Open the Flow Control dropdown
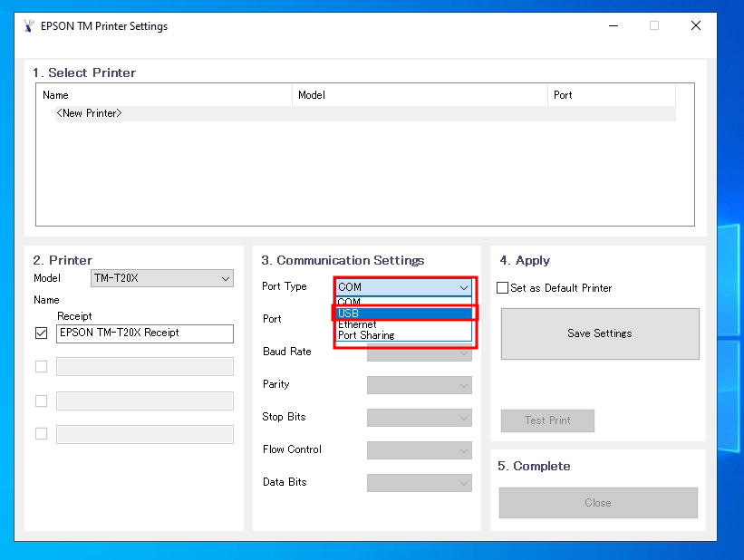744x560 pixels. pyautogui.click(x=419, y=450)
